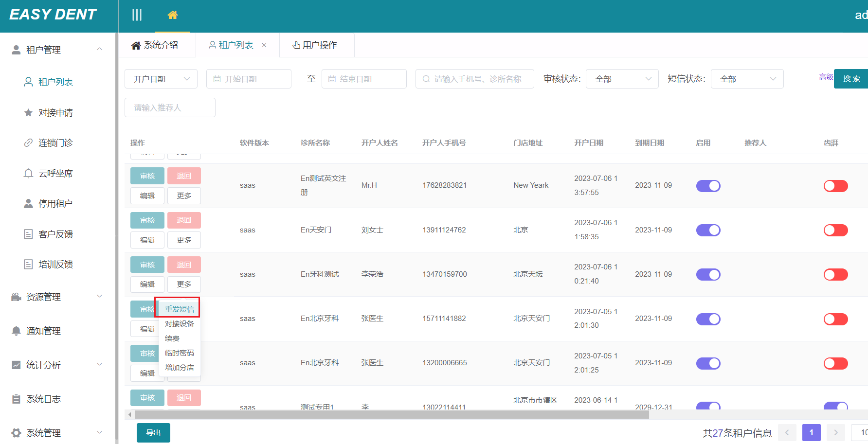Close the 租户列表 tab

tap(264, 45)
